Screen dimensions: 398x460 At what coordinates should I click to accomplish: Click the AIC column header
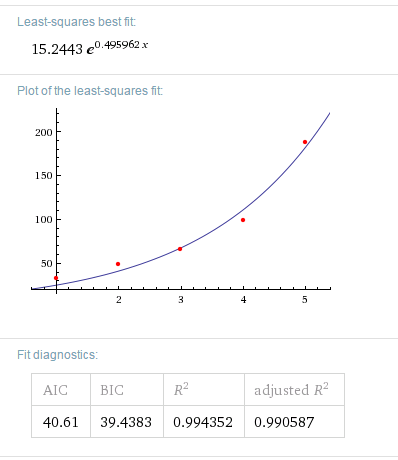55,390
